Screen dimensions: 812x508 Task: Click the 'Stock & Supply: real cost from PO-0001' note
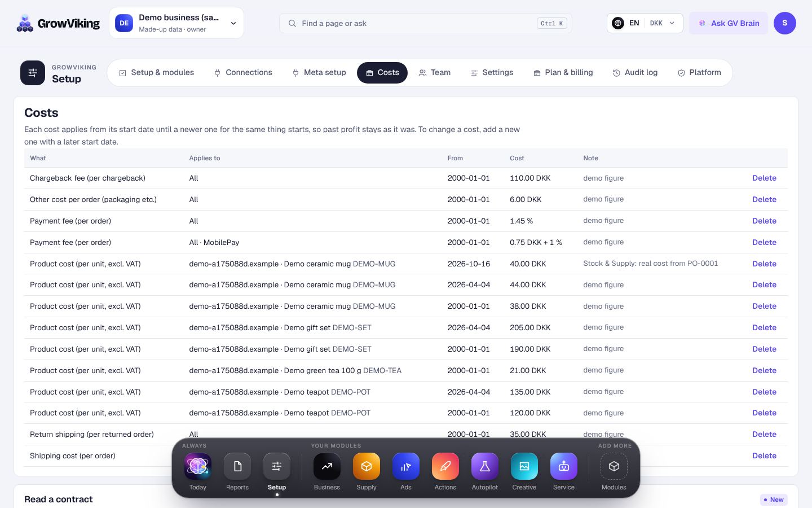pos(651,264)
